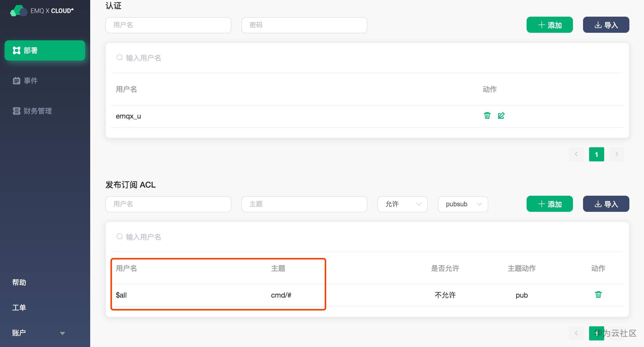Image resolution: width=644 pixels, height=347 pixels.
Task: Click 导入 import button in ACL section
Action: pos(606,204)
